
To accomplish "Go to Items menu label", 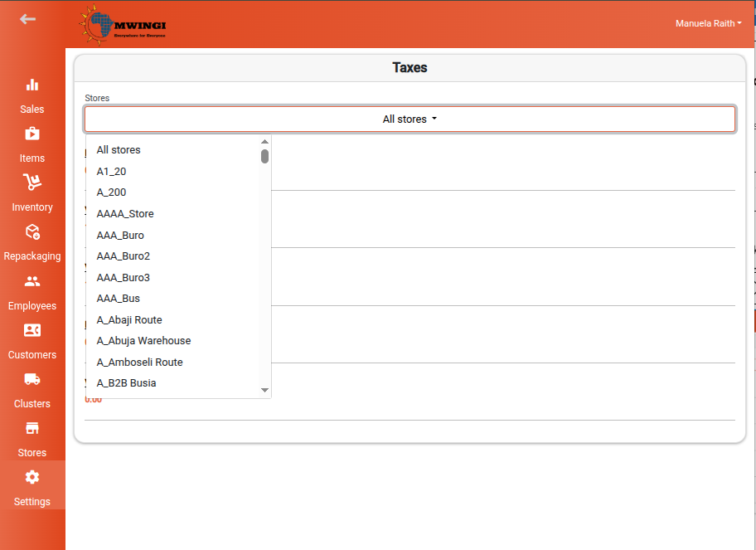I will tap(32, 158).
